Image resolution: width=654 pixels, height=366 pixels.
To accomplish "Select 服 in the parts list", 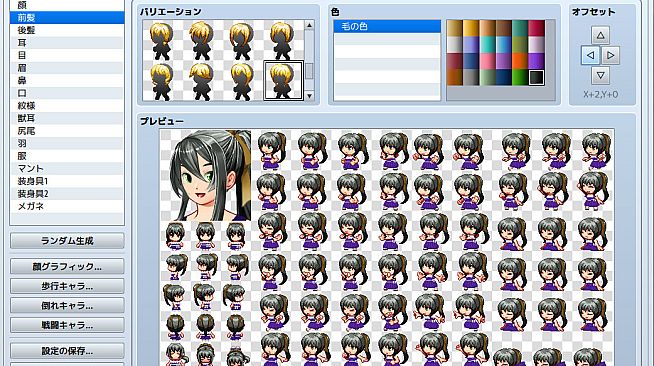I will tap(67, 156).
